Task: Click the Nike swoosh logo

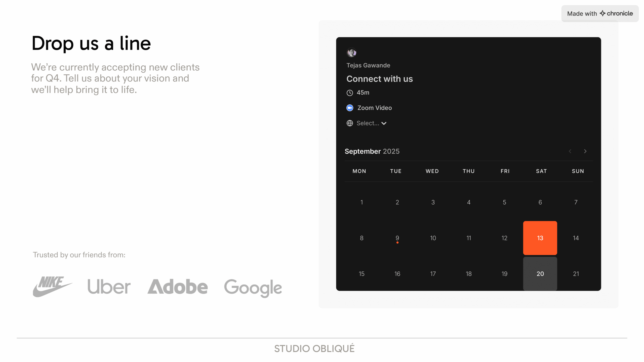Action: pyautogui.click(x=52, y=286)
